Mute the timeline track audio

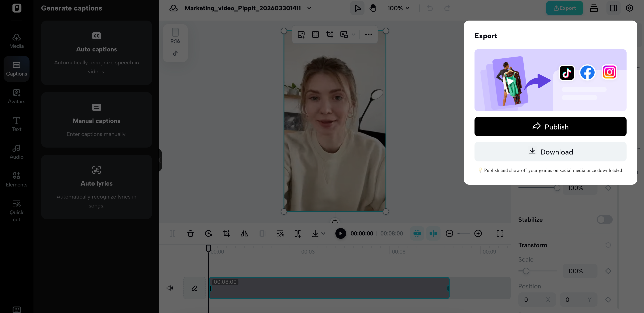point(170,288)
